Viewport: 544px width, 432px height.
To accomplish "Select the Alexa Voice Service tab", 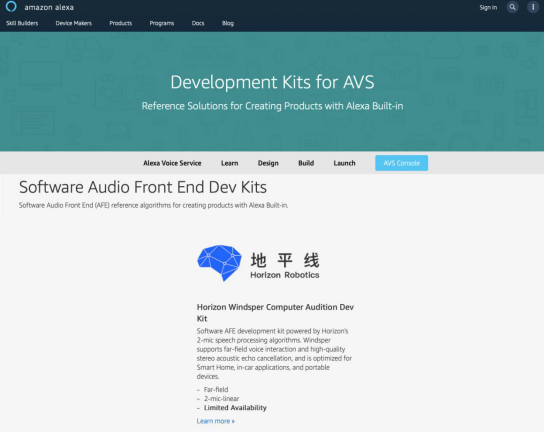I will 172,163.
